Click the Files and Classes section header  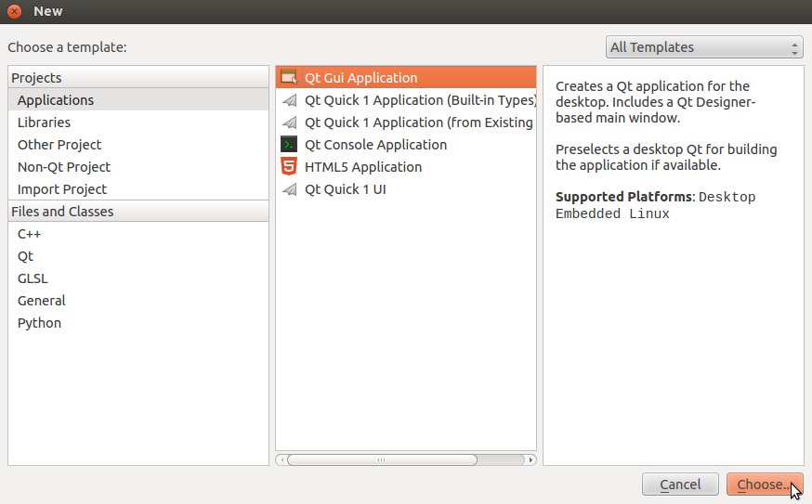138,211
